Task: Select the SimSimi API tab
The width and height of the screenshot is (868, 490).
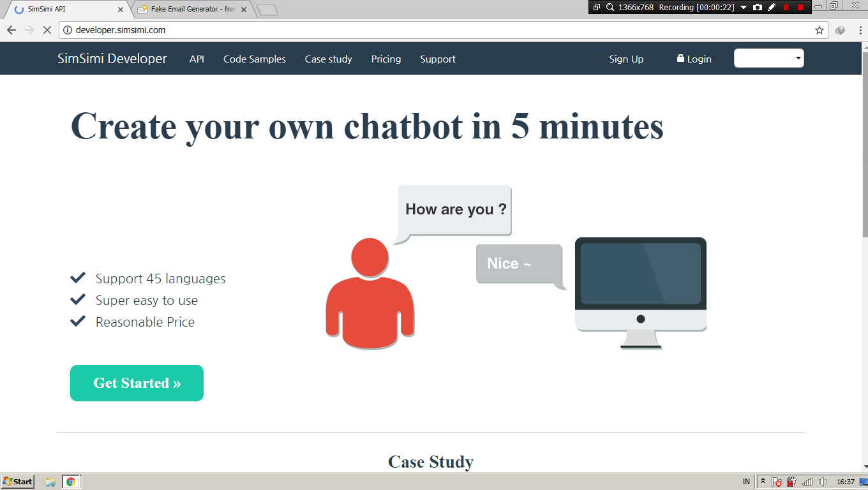Action: 67,10
